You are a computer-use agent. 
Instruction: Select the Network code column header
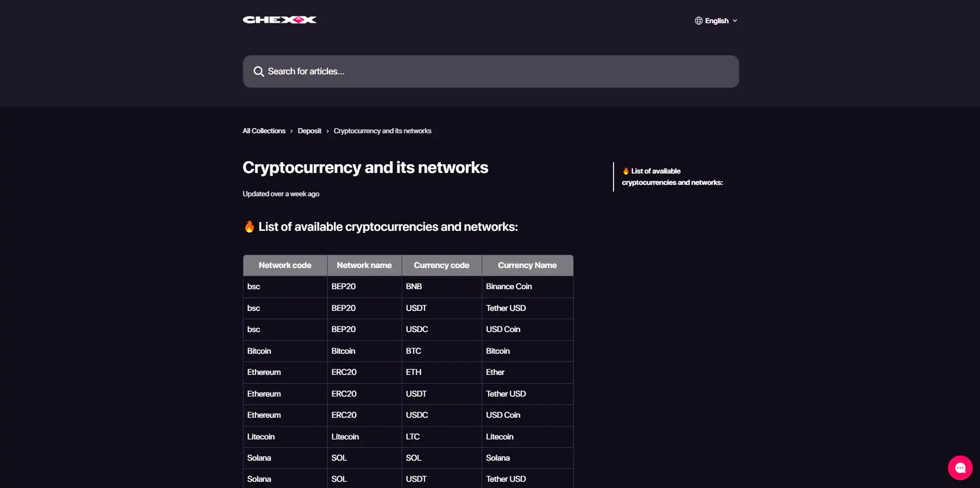click(x=285, y=265)
